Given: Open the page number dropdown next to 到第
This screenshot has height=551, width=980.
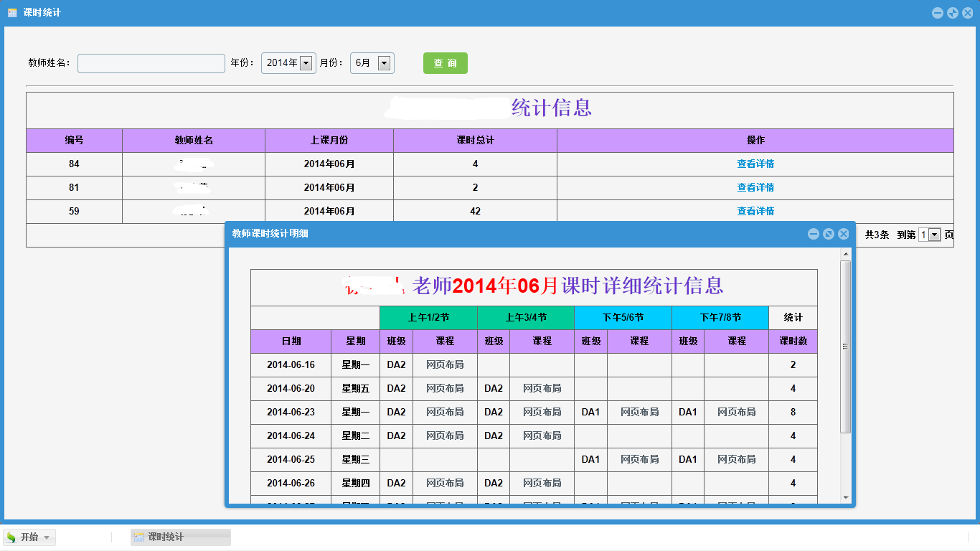Looking at the screenshot, I should pyautogui.click(x=929, y=235).
